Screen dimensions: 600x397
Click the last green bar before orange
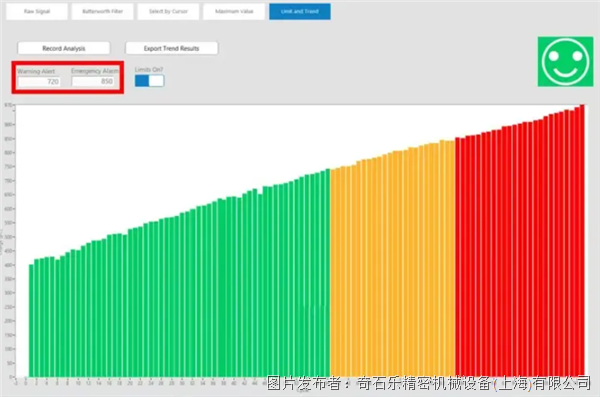point(328,273)
